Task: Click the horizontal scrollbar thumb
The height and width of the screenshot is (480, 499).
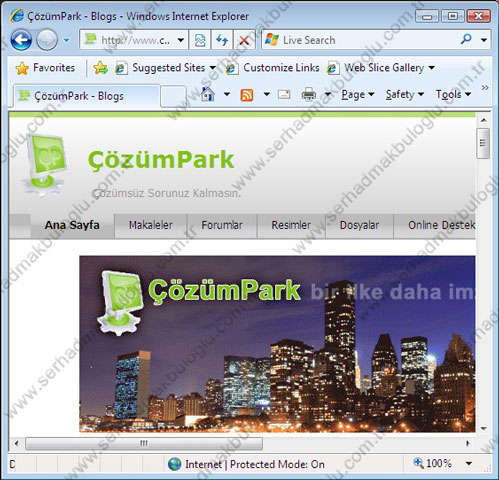Action: (x=144, y=443)
